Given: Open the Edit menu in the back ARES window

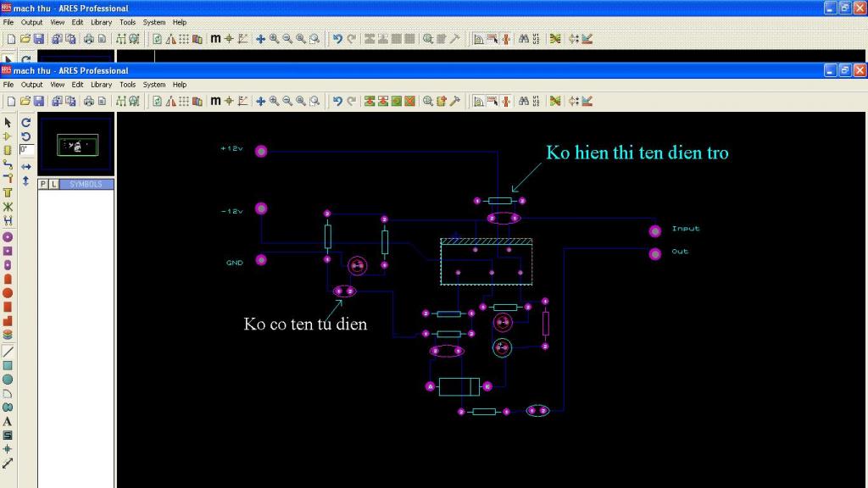Looking at the screenshot, I should coord(77,22).
